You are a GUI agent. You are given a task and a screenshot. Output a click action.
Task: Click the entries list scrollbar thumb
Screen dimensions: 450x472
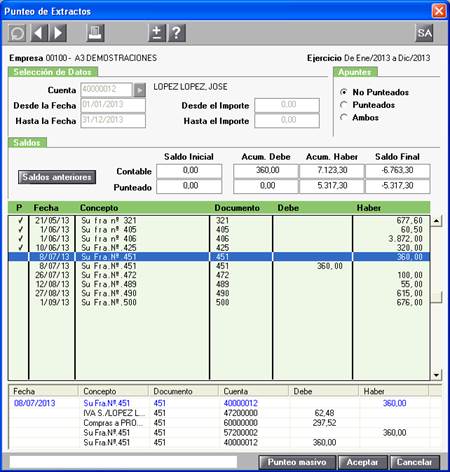(437, 297)
